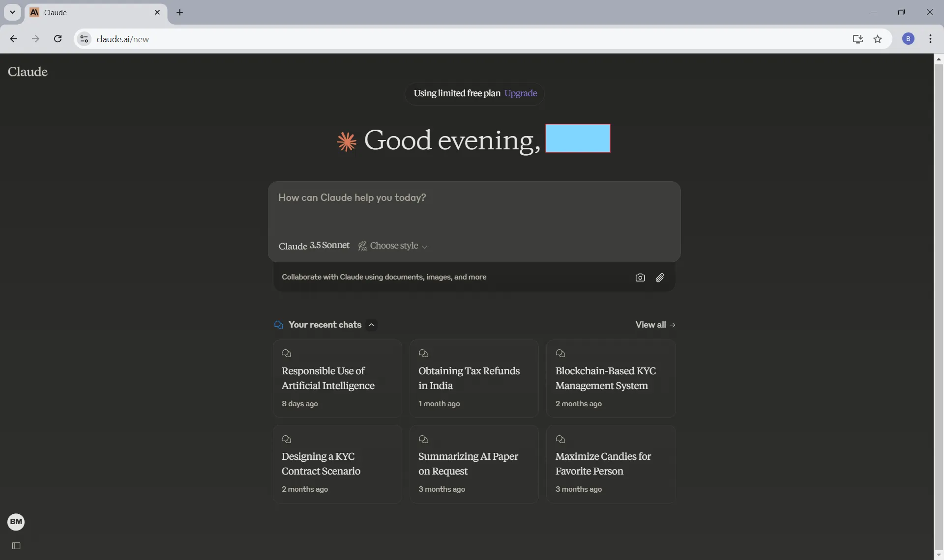This screenshot has height=560, width=944.
Task: Open the Summarizing AI Paper on Request chat
Action: (x=474, y=464)
